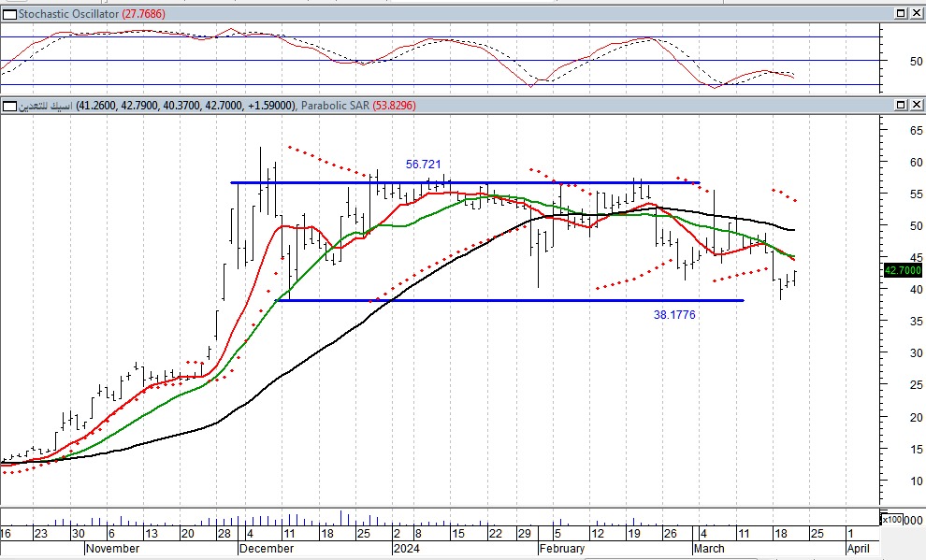This screenshot has height=560, width=926.
Task: Close the price chart pane
Action: click(916, 106)
